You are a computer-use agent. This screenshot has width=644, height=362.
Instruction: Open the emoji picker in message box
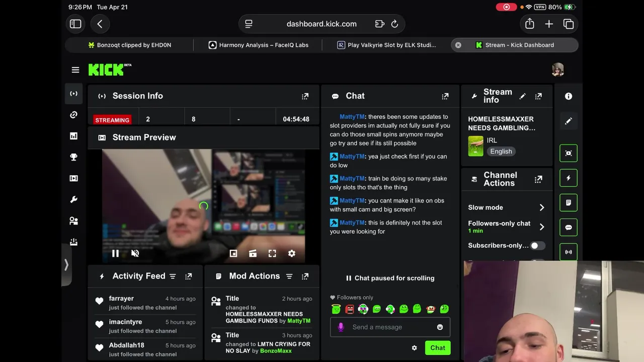tap(440, 327)
